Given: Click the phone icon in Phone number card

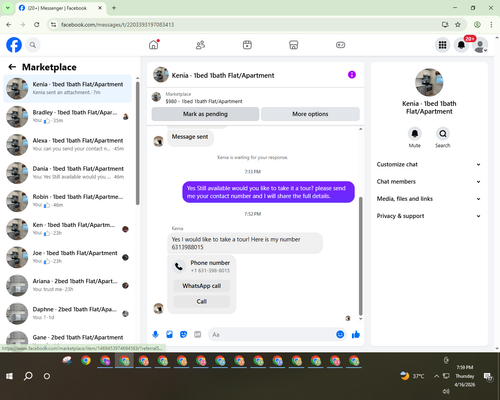Looking at the screenshot, I should point(179,266).
